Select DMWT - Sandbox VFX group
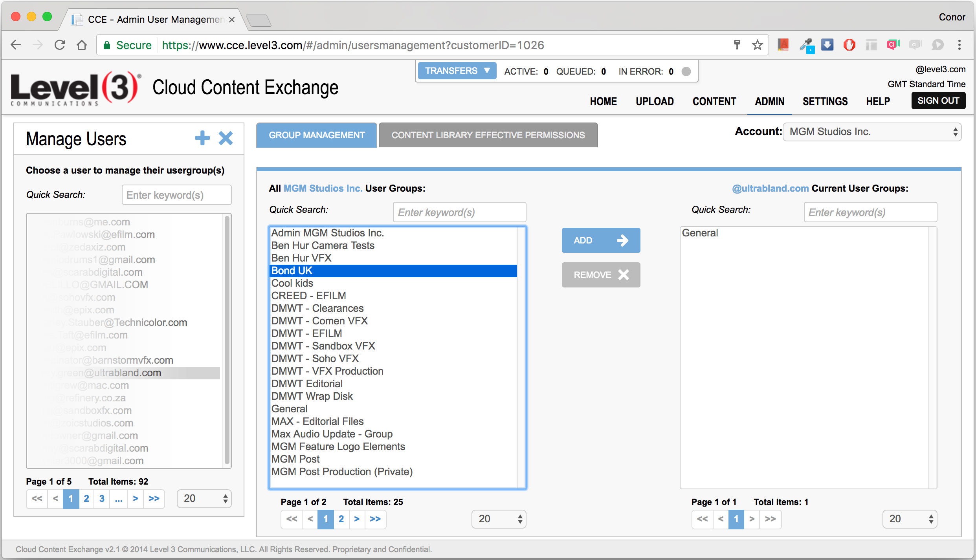The width and height of the screenshot is (976, 560). point(394,346)
